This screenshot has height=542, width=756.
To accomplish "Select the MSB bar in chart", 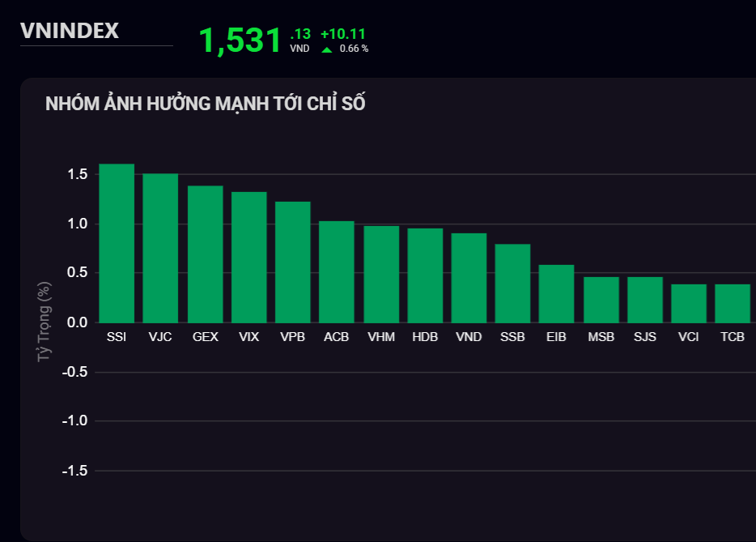I will click(601, 300).
